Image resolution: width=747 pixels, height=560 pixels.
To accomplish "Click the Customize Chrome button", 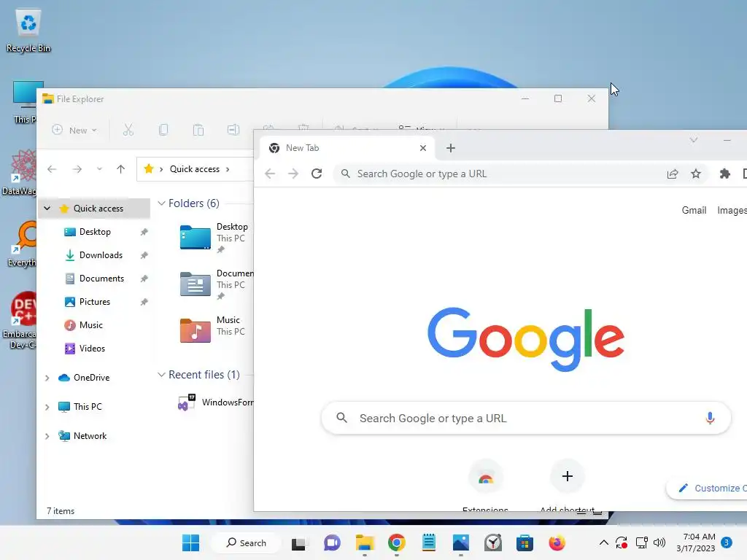I will (708, 488).
